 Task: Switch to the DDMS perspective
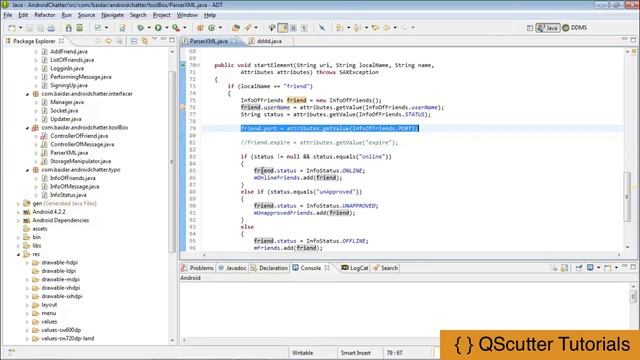pos(575,28)
